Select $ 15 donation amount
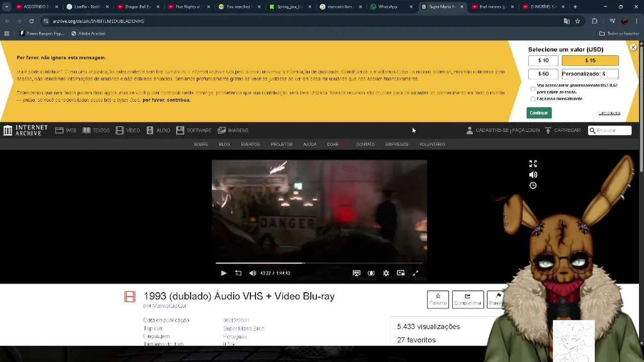This screenshot has height=362, width=644. click(590, 60)
